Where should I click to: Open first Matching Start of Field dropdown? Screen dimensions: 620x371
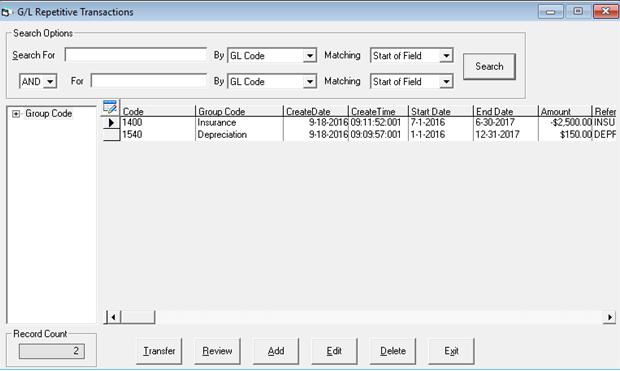(x=446, y=56)
